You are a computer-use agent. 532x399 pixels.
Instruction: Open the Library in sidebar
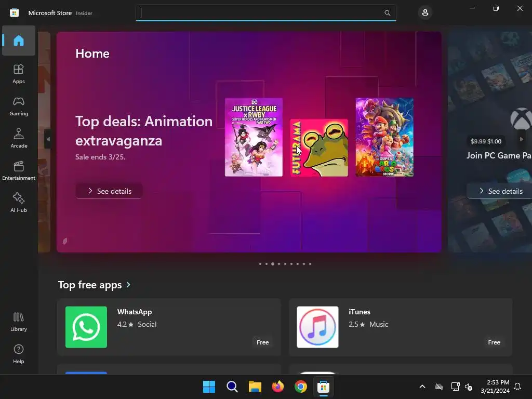click(x=19, y=322)
